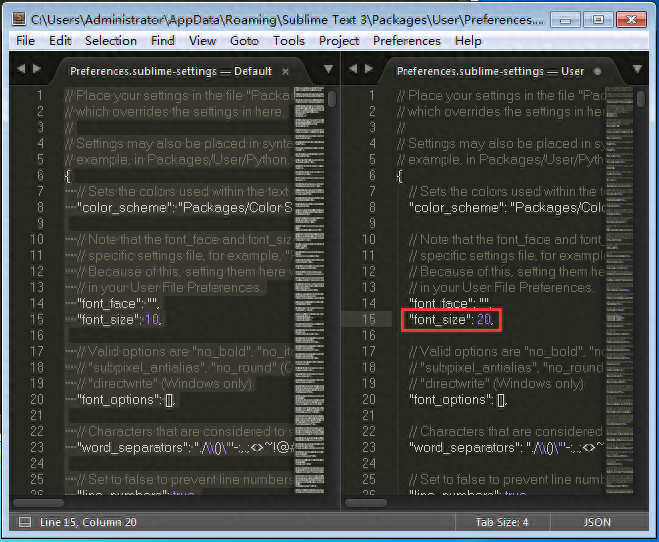
Task: Click opening brace on line 6, User pane
Action: (x=399, y=176)
